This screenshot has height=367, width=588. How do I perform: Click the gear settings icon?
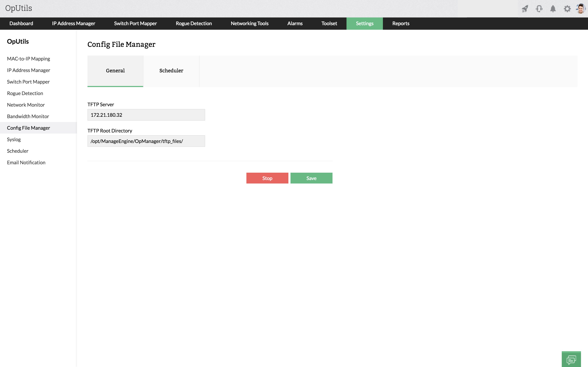click(x=567, y=9)
